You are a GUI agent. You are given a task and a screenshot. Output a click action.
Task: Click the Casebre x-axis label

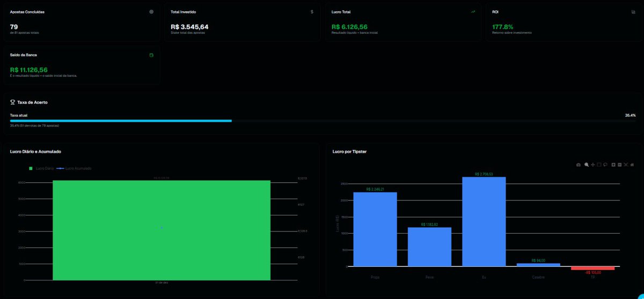tap(538, 278)
